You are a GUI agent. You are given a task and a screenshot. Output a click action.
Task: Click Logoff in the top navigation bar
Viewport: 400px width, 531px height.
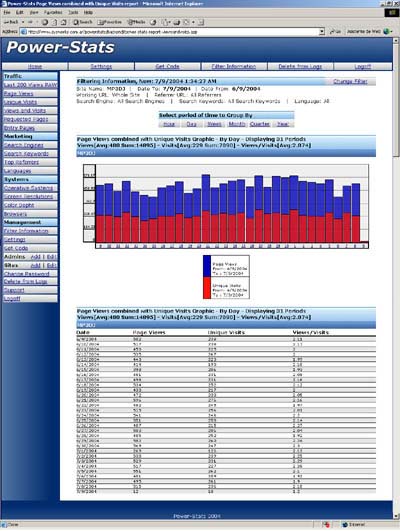[363, 66]
